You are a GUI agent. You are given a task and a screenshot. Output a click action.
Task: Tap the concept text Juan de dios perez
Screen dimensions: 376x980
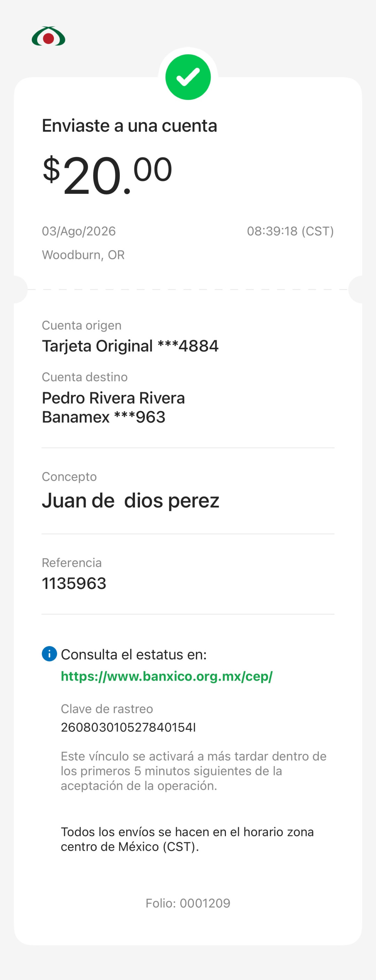pos(131,500)
